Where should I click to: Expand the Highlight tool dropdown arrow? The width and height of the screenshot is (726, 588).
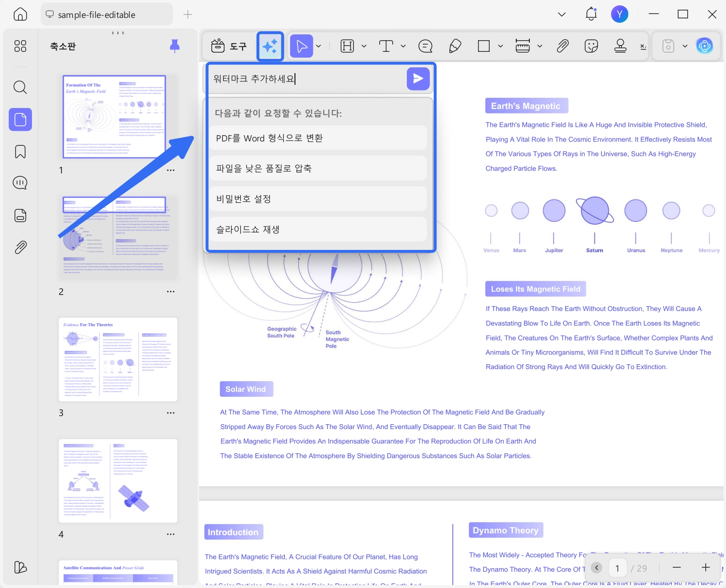click(364, 46)
